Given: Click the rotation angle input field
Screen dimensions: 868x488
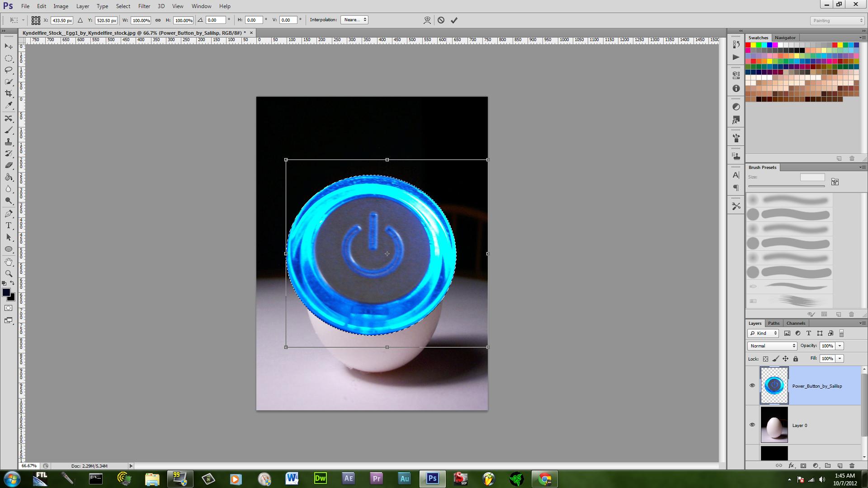Looking at the screenshot, I should (216, 20).
